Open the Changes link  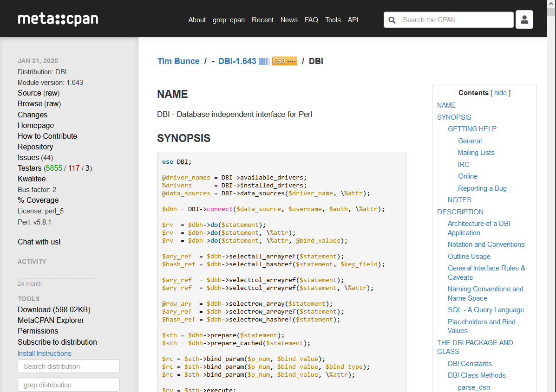click(x=32, y=115)
